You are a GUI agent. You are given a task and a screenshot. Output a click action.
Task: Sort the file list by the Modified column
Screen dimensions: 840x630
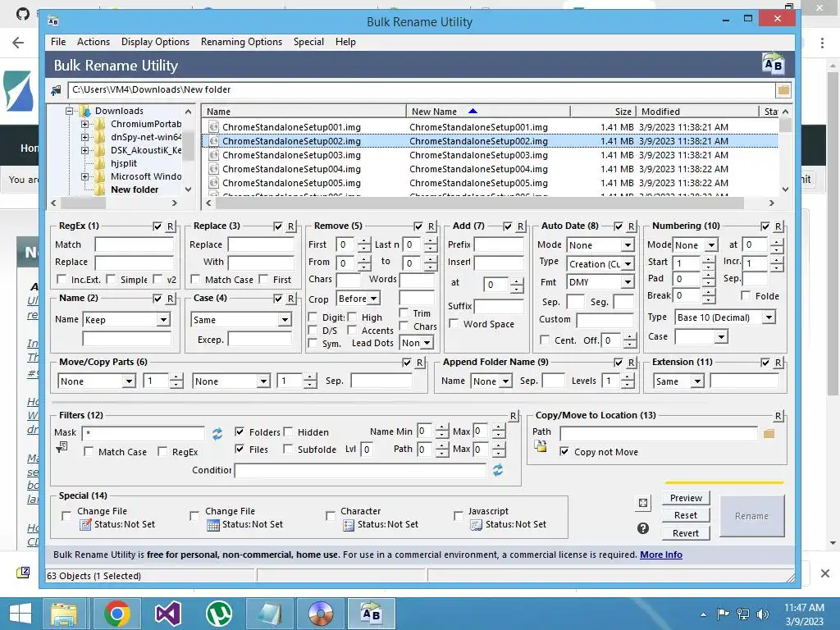[x=697, y=112]
